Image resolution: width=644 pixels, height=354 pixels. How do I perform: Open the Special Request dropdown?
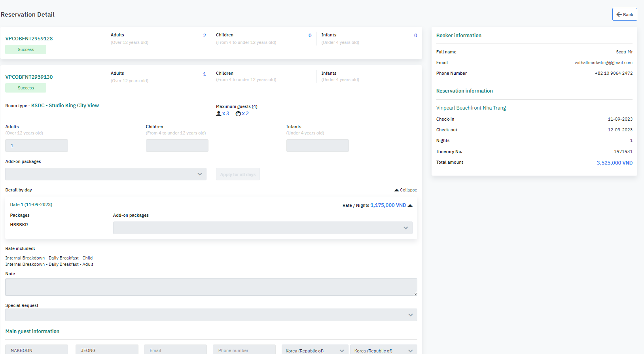click(x=211, y=315)
